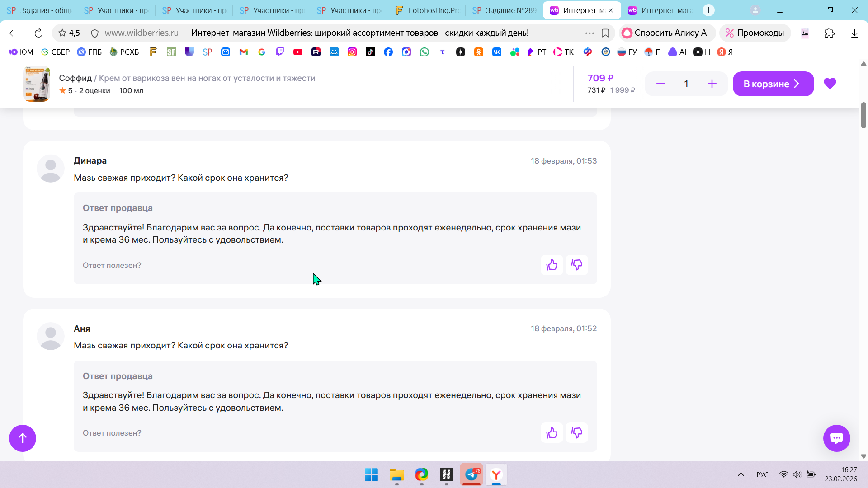Open the support chat bubble
The width and height of the screenshot is (868, 488).
tap(836, 438)
